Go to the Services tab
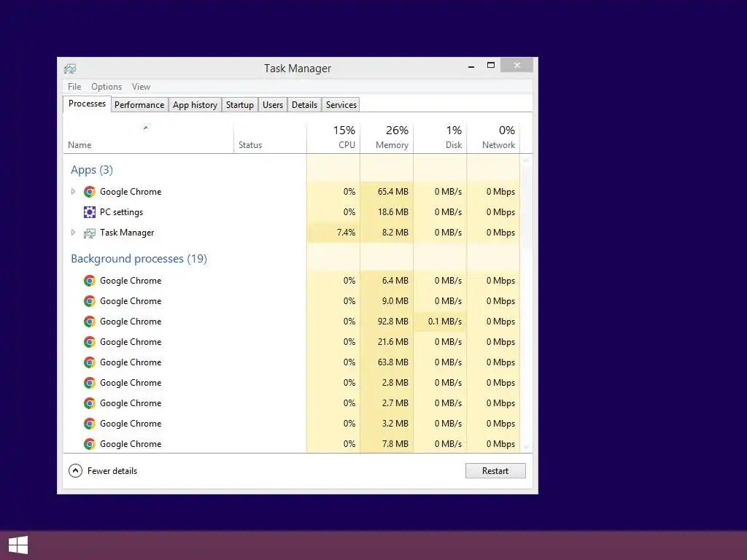This screenshot has height=560, width=747. [341, 105]
